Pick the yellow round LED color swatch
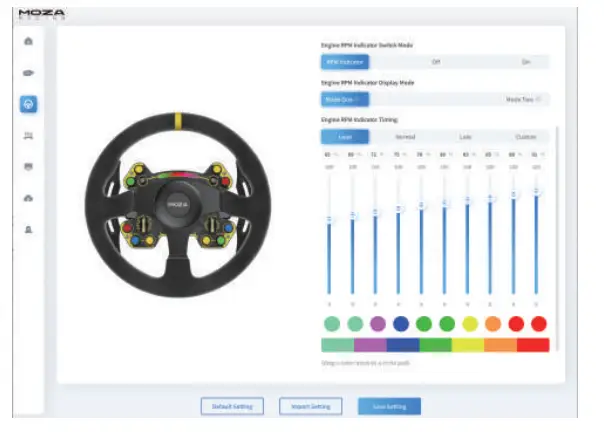Image resolution: width=604 pixels, height=432 pixels. pos(470,324)
